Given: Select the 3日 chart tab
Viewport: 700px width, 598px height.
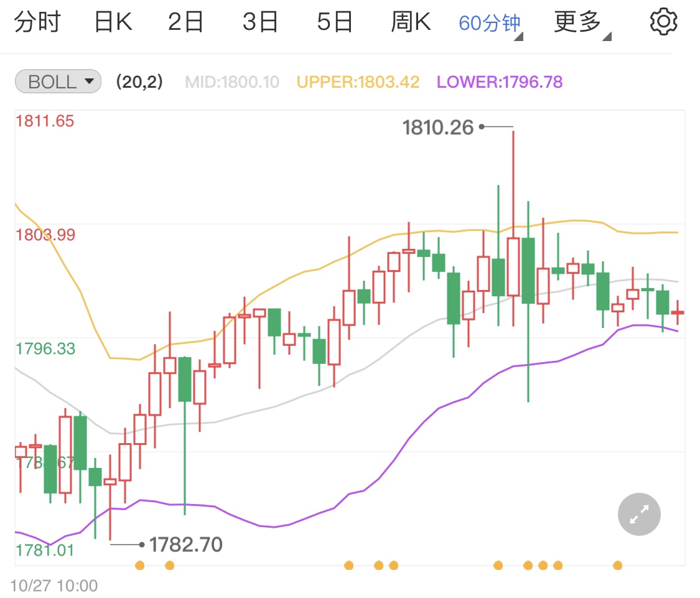Looking at the screenshot, I should pos(260,22).
